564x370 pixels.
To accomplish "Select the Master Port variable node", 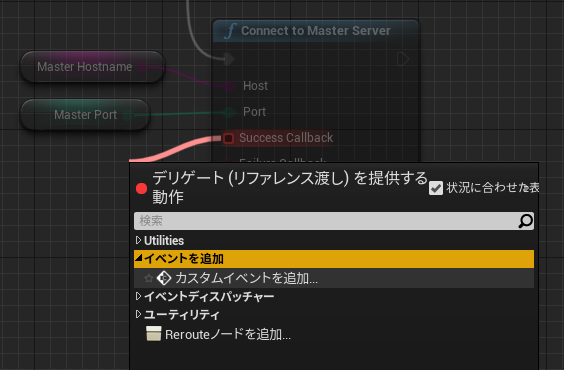I will pos(85,115).
